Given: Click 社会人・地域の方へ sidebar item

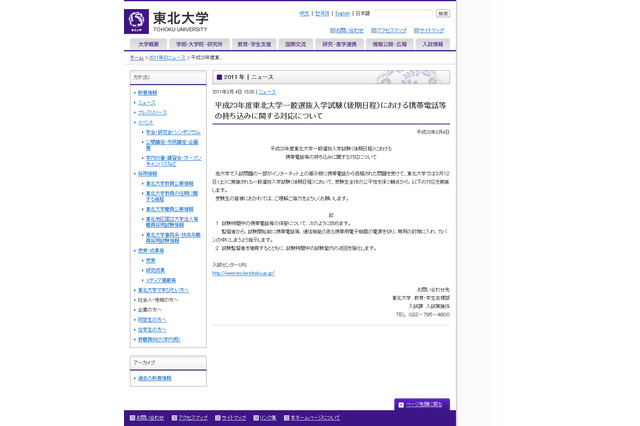Looking at the screenshot, I should point(158,300).
